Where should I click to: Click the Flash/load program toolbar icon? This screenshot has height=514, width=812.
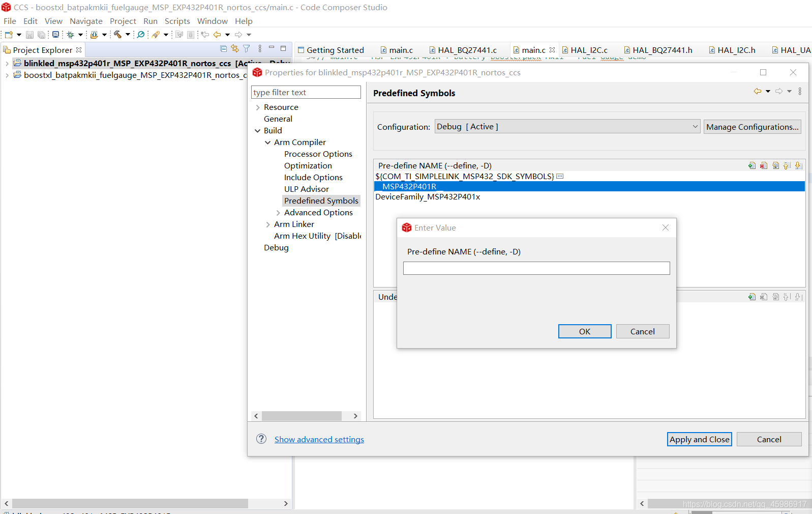[94, 35]
